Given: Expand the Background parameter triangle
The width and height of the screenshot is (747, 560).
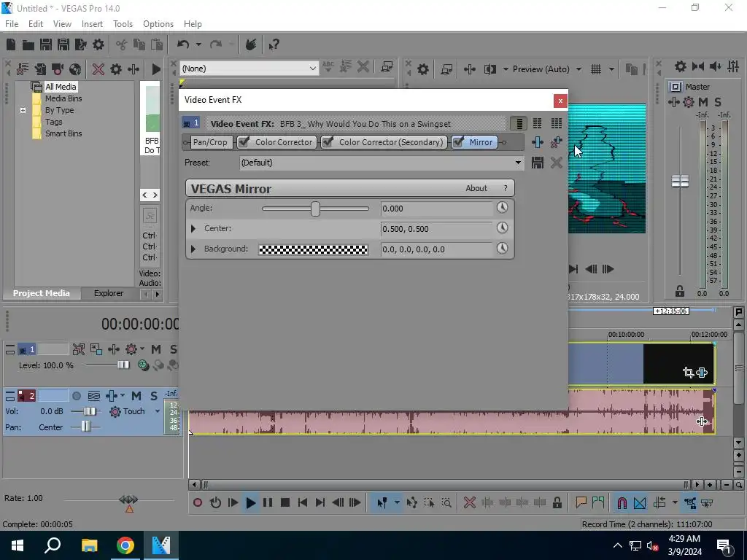Looking at the screenshot, I should 193,249.
